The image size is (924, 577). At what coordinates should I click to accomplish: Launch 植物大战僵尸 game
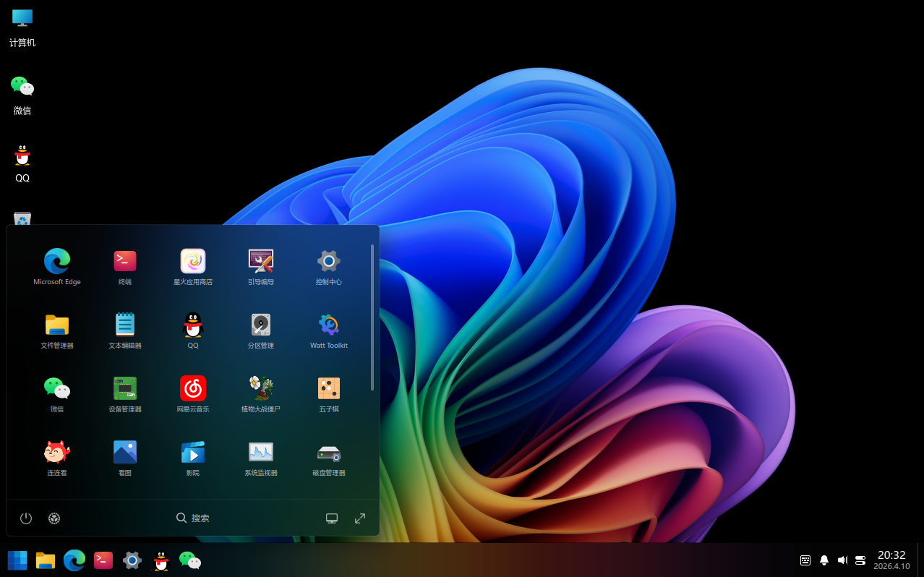coord(261,394)
